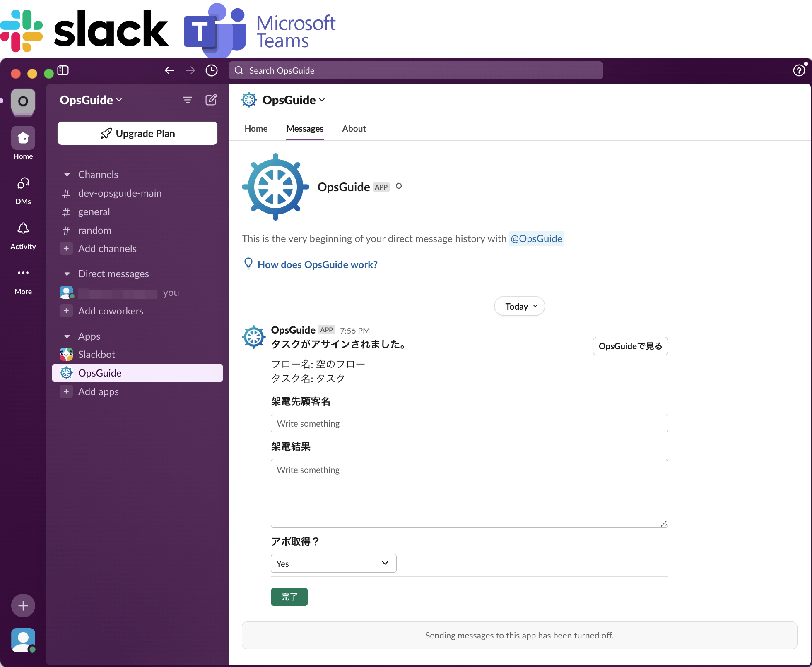Compose a new message with pencil icon
This screenshot has width=812, height=667.
click(211, 100)
